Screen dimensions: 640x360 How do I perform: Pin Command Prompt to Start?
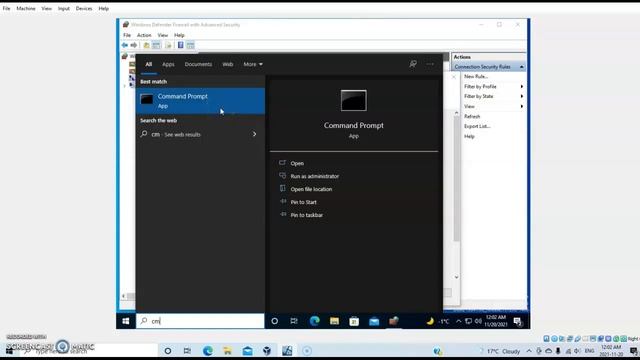(303, 202)
